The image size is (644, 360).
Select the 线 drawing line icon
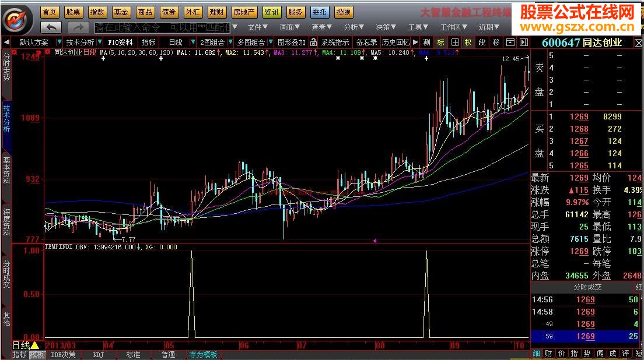(x=482, y=42)
